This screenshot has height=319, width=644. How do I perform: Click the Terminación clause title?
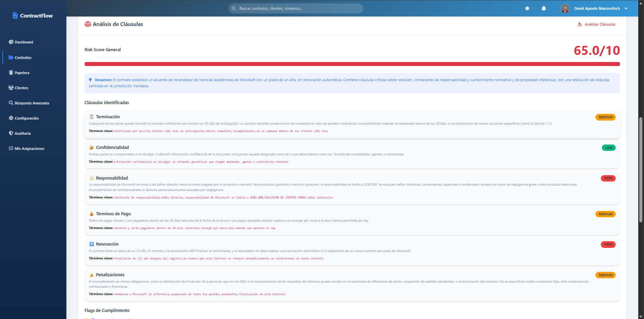point(108,117)
